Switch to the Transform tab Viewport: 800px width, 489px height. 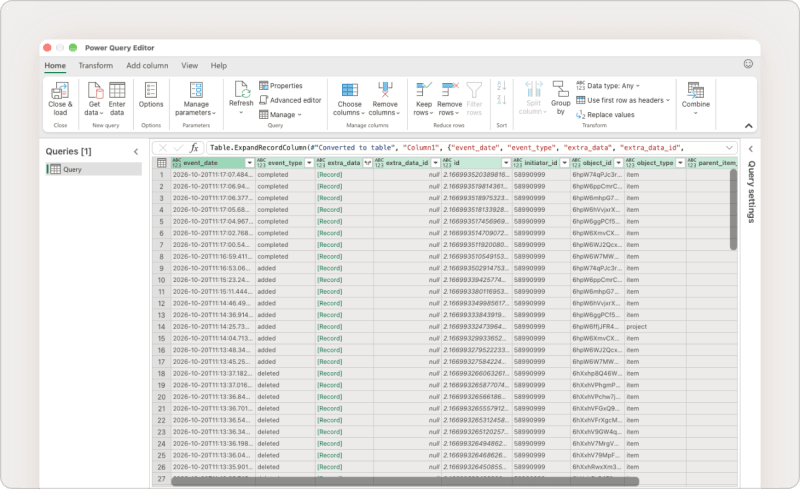click(95, 65)
